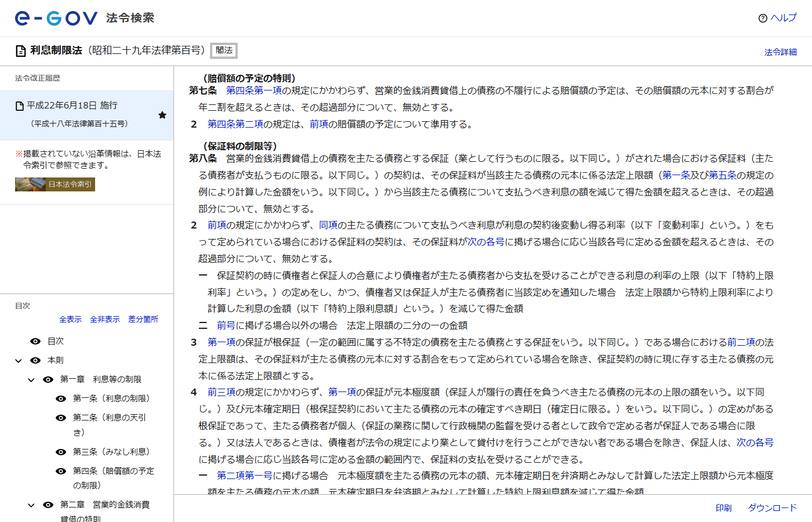Collapse the 第二章 営業的金銭消費貸借 node

(x=31, y=505)
